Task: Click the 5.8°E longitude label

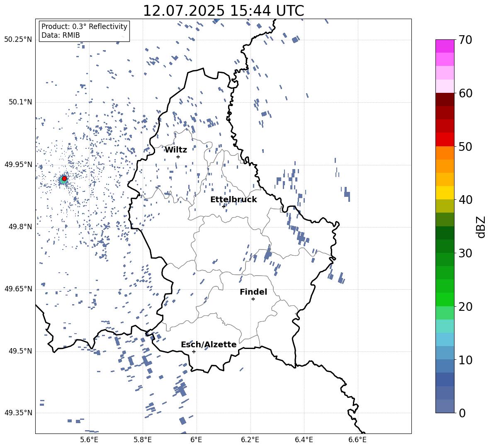Action: pyautogui.click(x=143, y=440)
